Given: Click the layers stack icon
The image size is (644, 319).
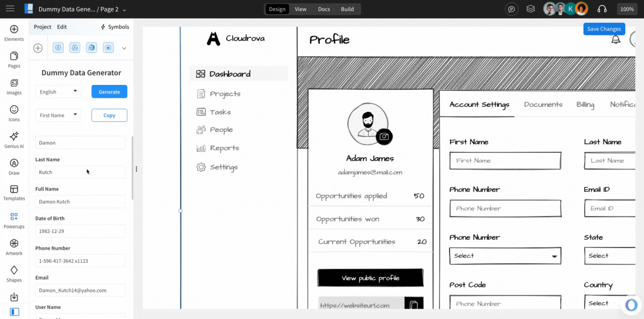Looking at the screenshot, I should [531, 9].
